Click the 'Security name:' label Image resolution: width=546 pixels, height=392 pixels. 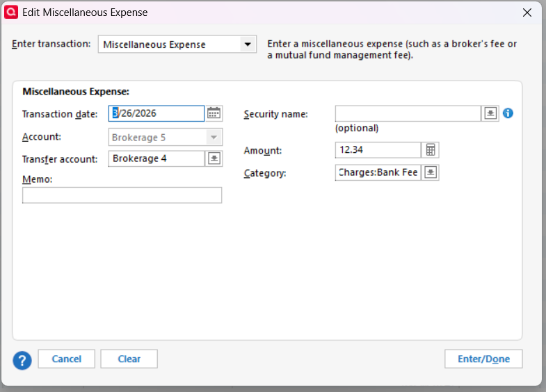click(x=276, y=114)
